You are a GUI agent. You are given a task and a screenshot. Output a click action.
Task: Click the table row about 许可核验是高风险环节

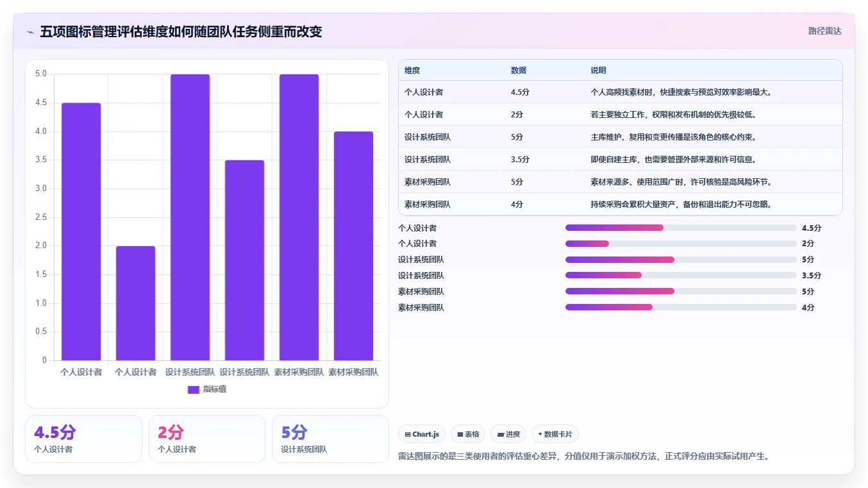[x=620, y=181]
